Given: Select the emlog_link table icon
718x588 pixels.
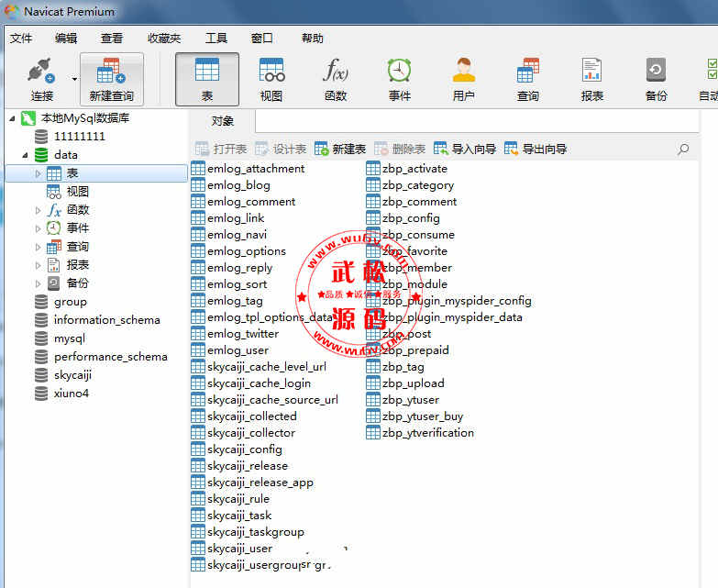Looking at the screenshot, I should coord(198,218).
